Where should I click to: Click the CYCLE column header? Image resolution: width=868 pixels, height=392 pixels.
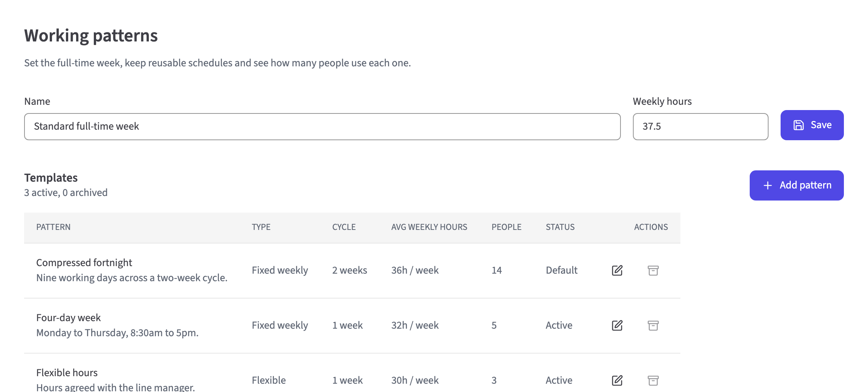point(344,227)
